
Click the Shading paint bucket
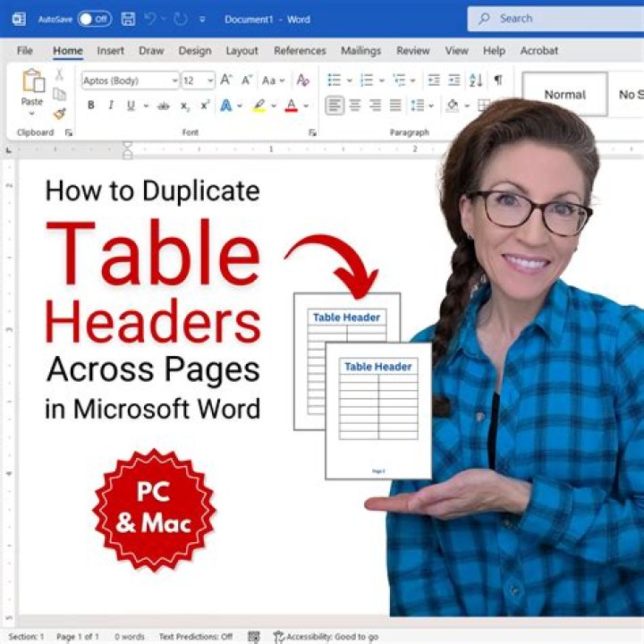(453, 106)
